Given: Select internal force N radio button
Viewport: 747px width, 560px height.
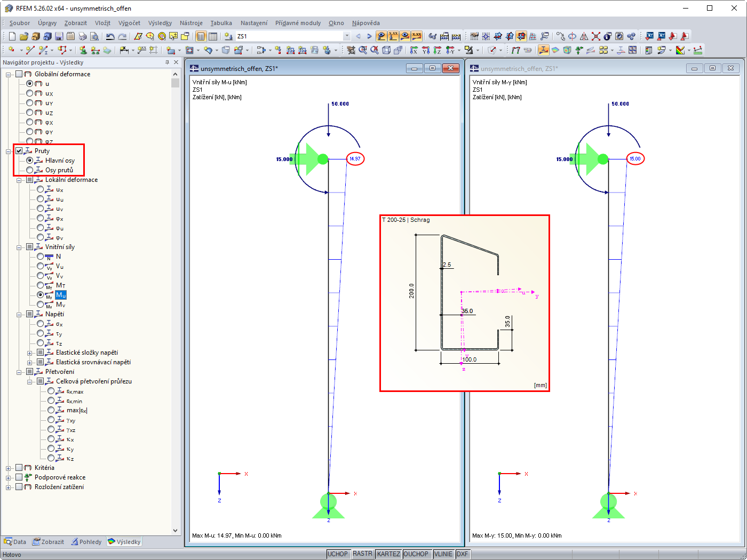Looking at the screenshot, I should 41,257.
